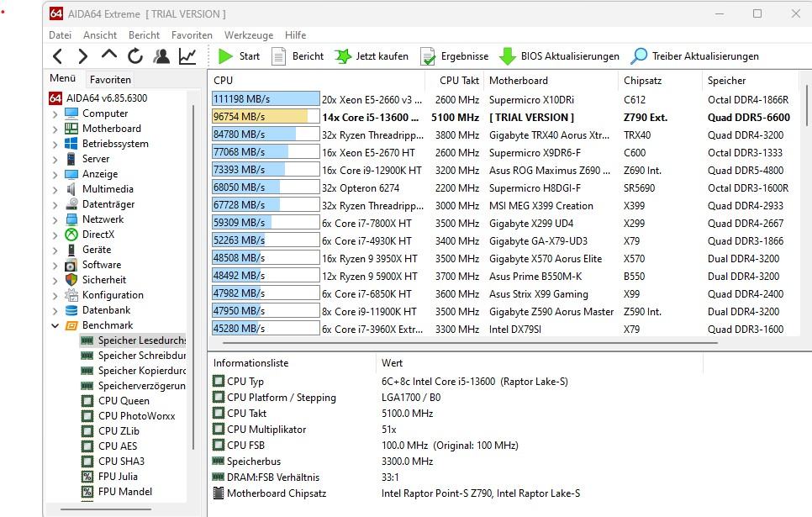The width and height of the screenshot is (812, 517).
Task: Collapse the Benchmark tree node
Action: click(55, 325)
